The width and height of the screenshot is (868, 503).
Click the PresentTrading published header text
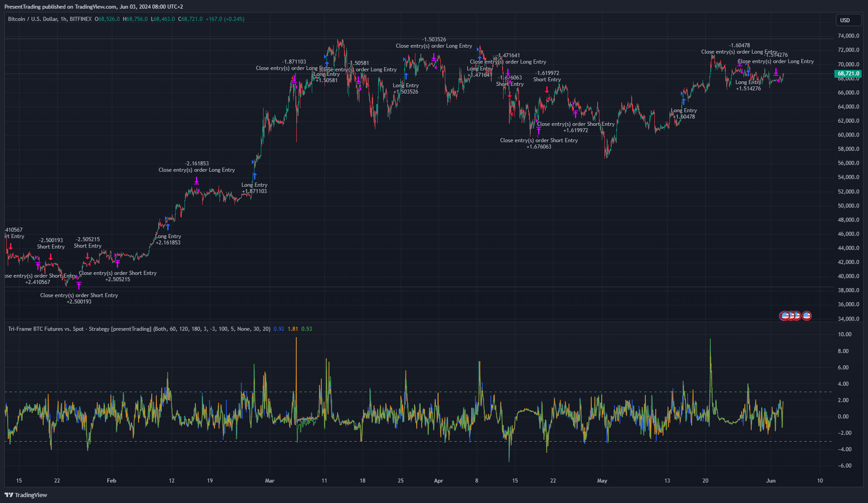[x=94, y=7]
